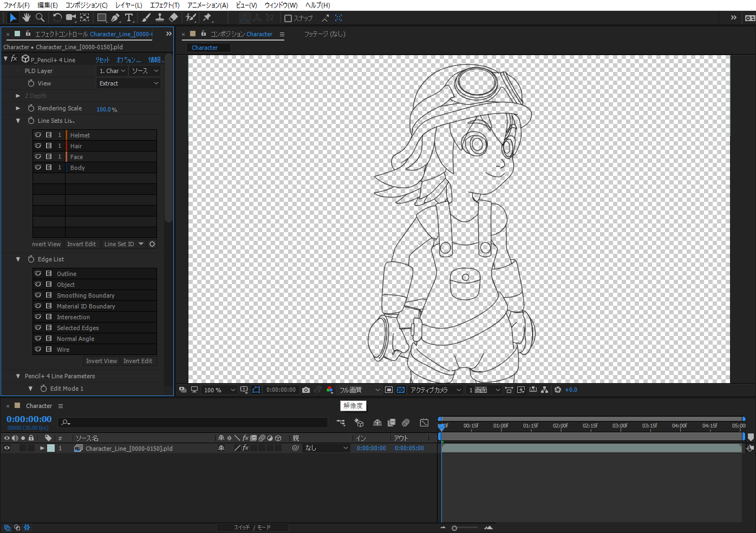Open the View Extract dropdown
The image size is (756, 533).
129,83
